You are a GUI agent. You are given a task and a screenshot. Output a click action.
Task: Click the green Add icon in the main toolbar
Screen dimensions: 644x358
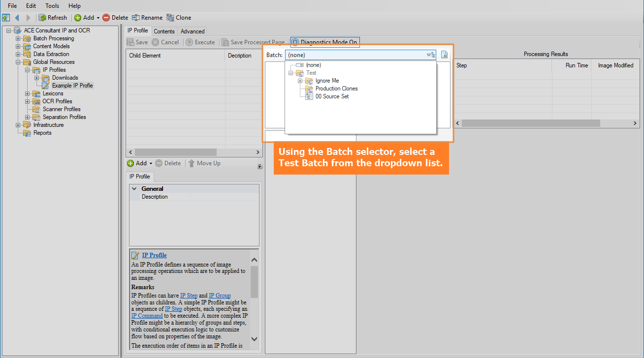78,18
